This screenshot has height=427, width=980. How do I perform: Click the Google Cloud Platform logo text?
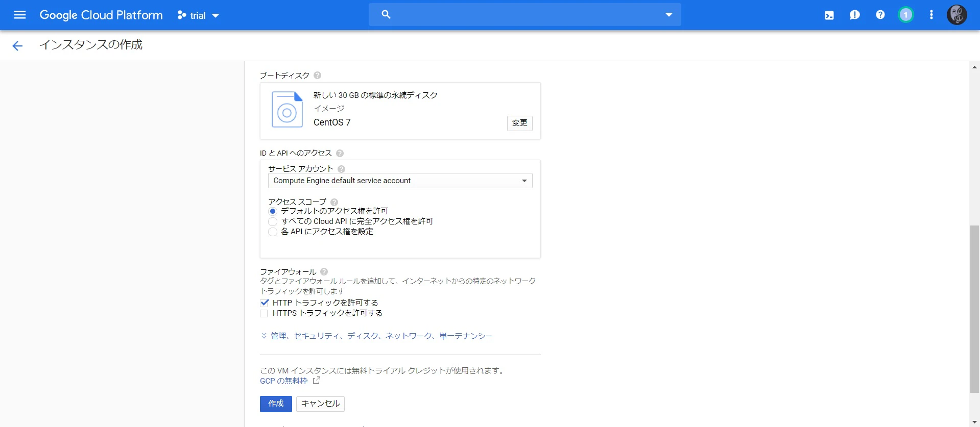coord(101,15)
